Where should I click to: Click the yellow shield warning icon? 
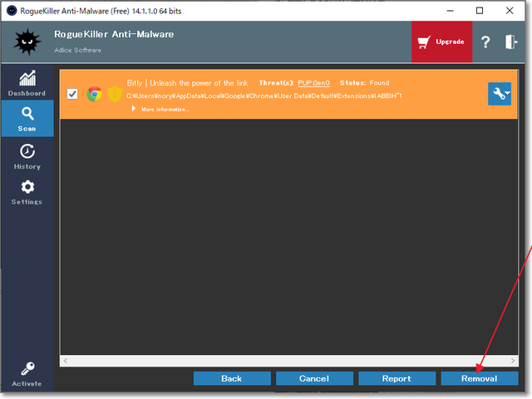point(115,94)
